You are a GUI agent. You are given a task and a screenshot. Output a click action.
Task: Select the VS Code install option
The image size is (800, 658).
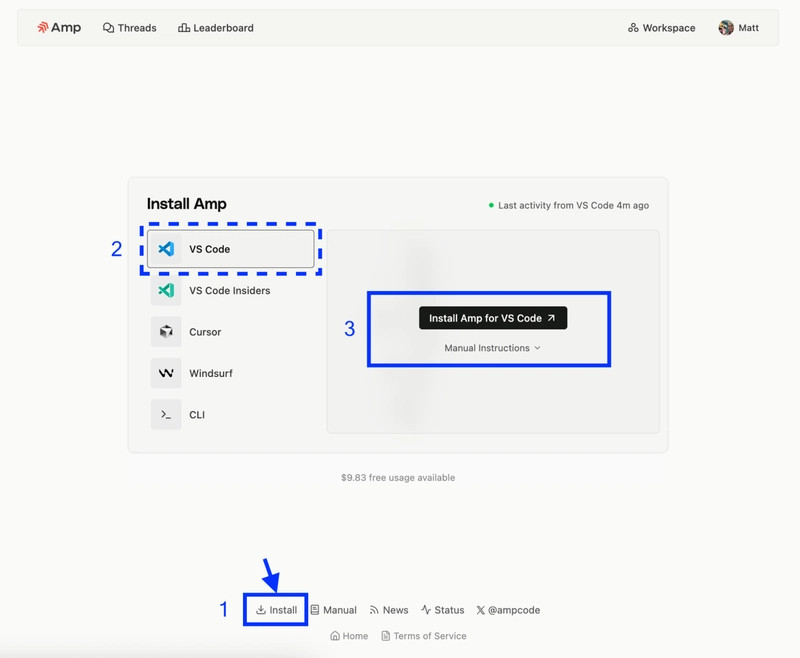pos(231,249)
